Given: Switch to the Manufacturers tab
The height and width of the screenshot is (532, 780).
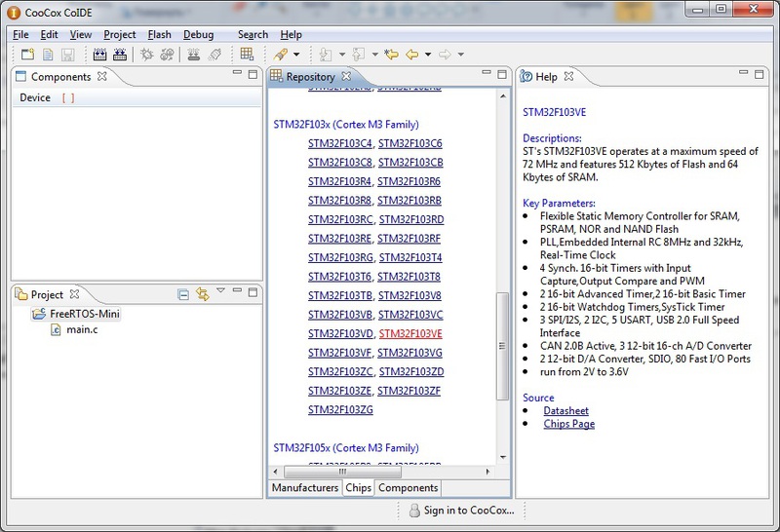Looking at the screenshot, I should [305, 488].
